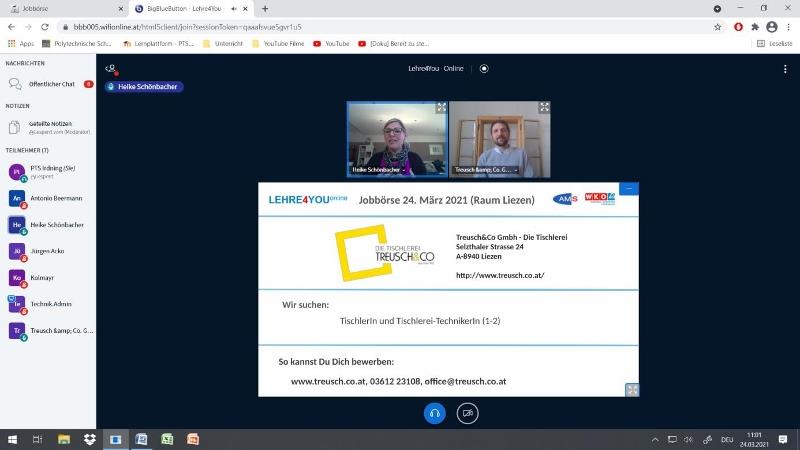Open the BigBlueButton options three-dot menu

point(785,69)
